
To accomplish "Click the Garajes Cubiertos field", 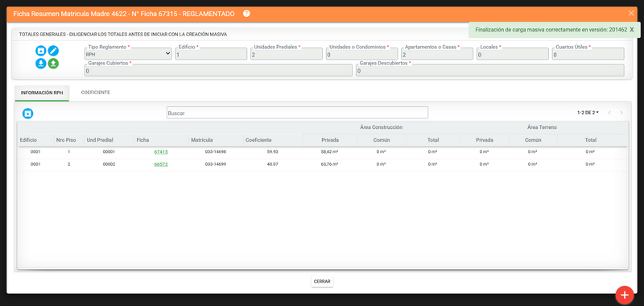I will pos(218,70).
